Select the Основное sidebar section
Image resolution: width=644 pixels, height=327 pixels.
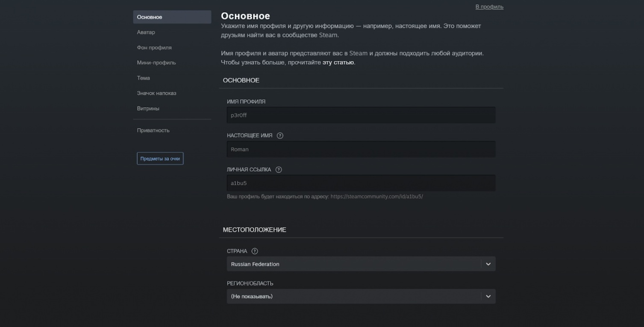click(x=172, y=17)
